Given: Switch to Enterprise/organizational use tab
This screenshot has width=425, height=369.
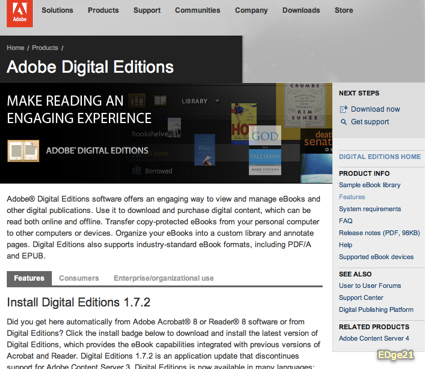Looking at the screenshot, I should [164, 278].
